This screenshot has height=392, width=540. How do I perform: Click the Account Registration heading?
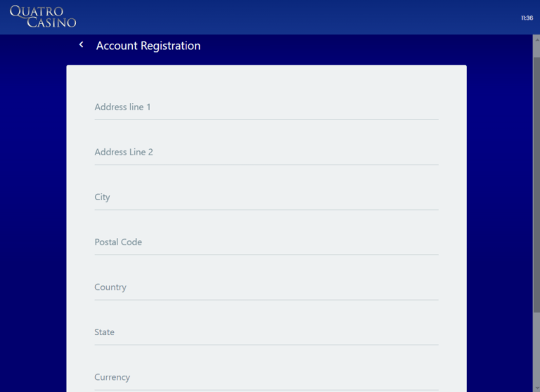click(148, 46)
